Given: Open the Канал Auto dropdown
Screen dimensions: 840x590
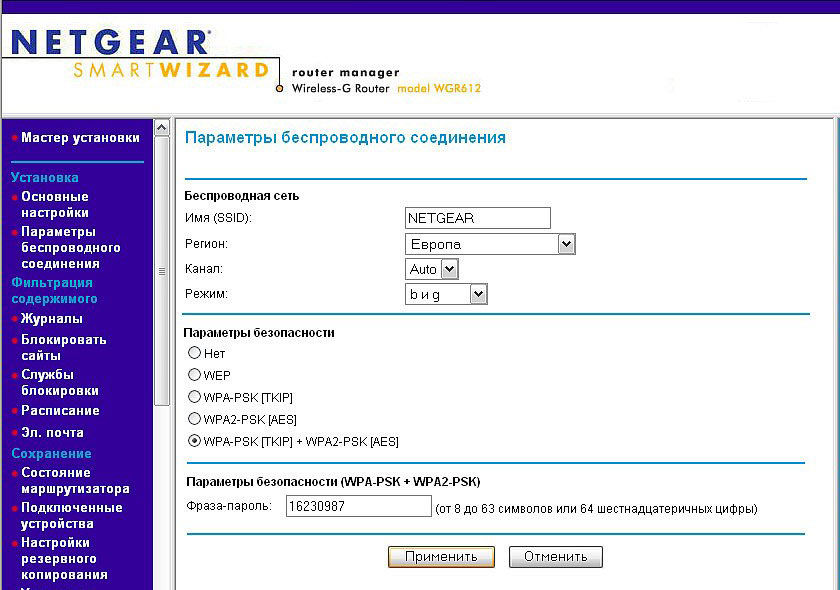Looking at the screenshot, I should 432,269.
